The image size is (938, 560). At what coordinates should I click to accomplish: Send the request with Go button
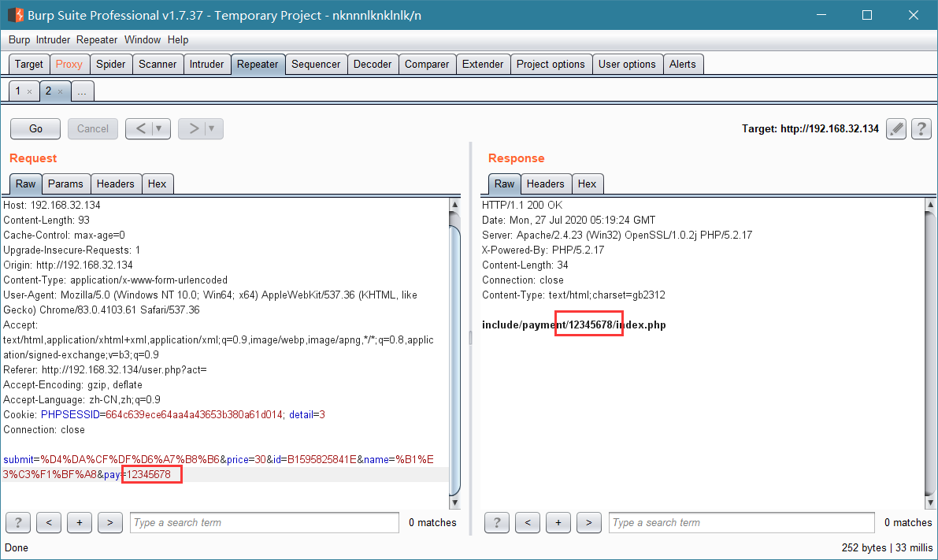(x=35, y=128)
